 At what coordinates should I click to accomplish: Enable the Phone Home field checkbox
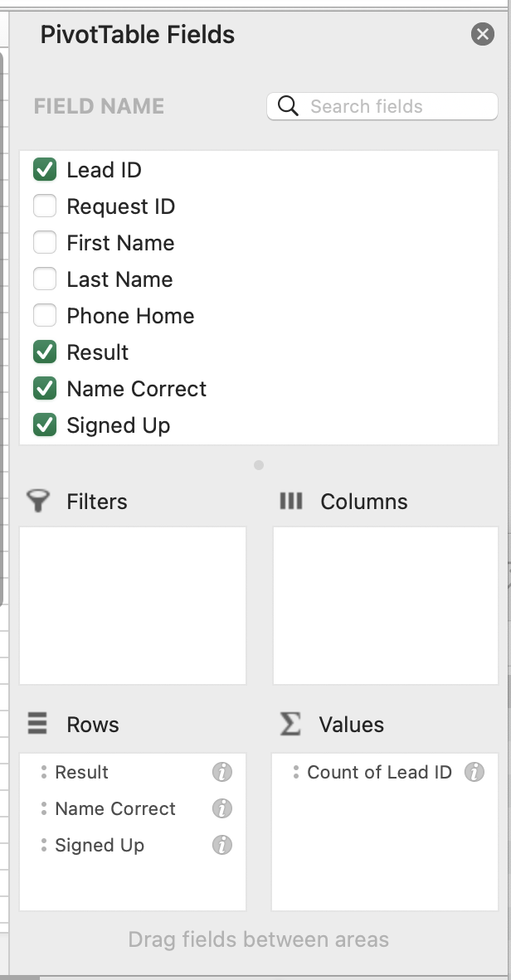coord(45,316)
